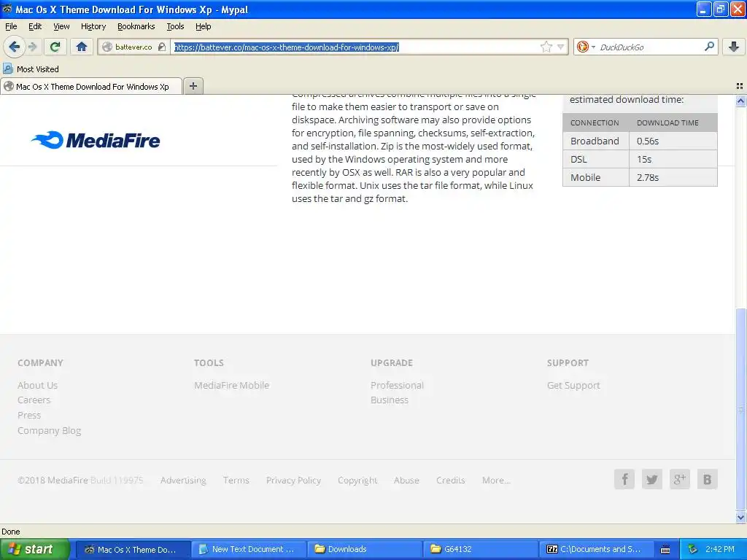Open the home page icon
The image size is (747, 560).
pyautogui.click(x=82, y=47)
